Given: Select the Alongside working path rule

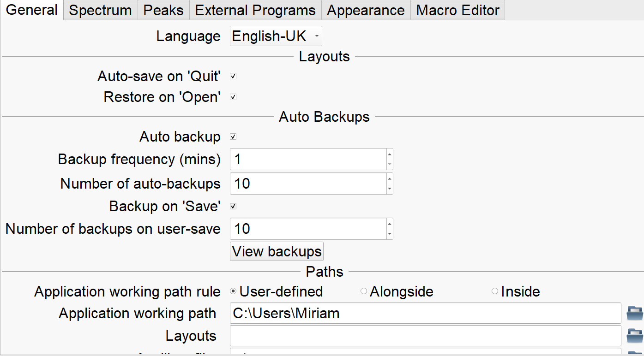Looking at the screenshot, I should [364, 291].
